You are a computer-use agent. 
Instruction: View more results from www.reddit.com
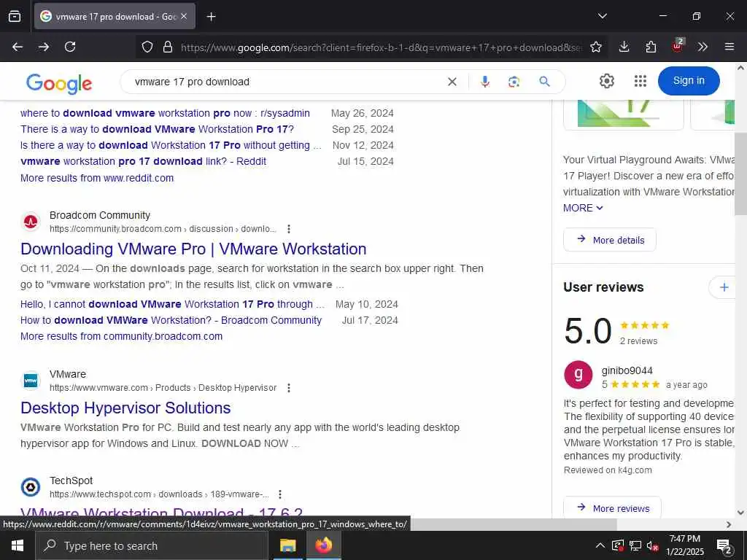(x=97, y=178)
